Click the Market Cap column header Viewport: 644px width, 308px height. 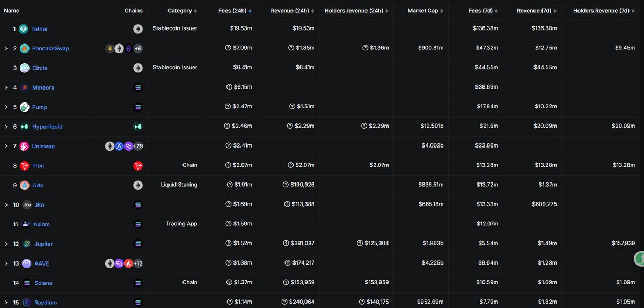pos(425,11)
